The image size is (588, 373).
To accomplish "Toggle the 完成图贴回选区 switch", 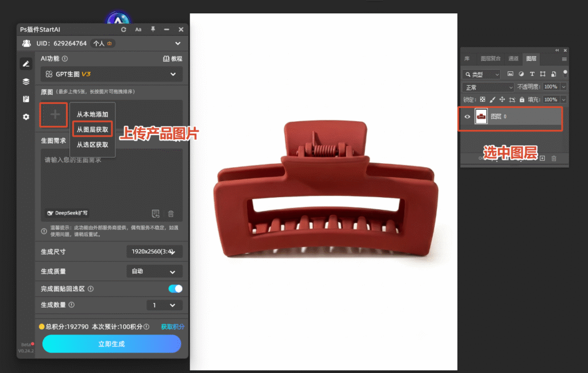I will pyautogui.click(x=175, y=289).
